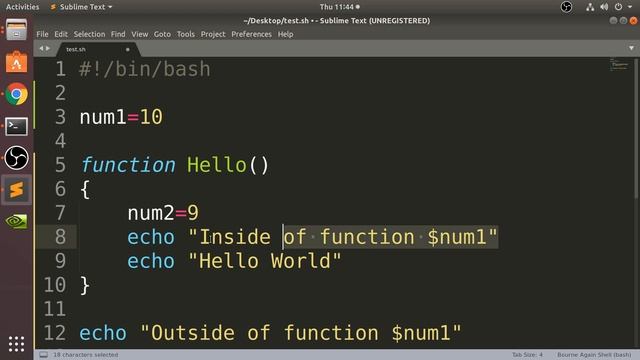Open the Edit menu
Viewport: 640px width, 360px height.
click(61, 34)
